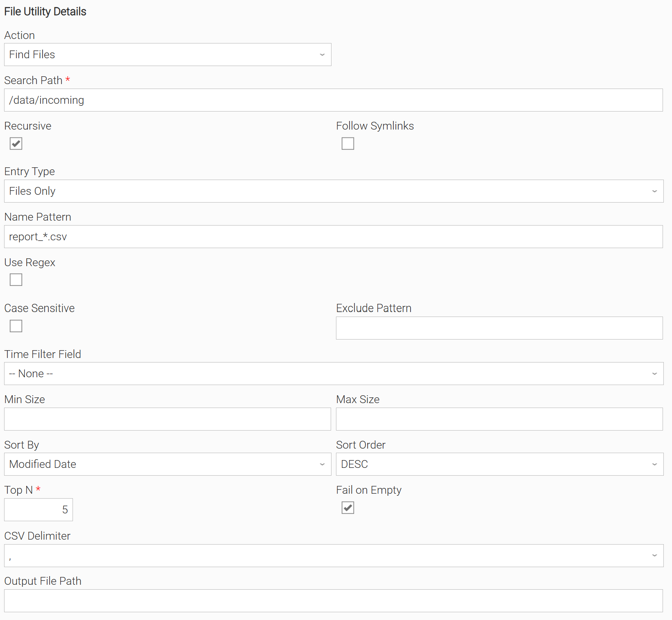Click the Search Path input field
Screen dimensions: 672x620
coord(334,100)
